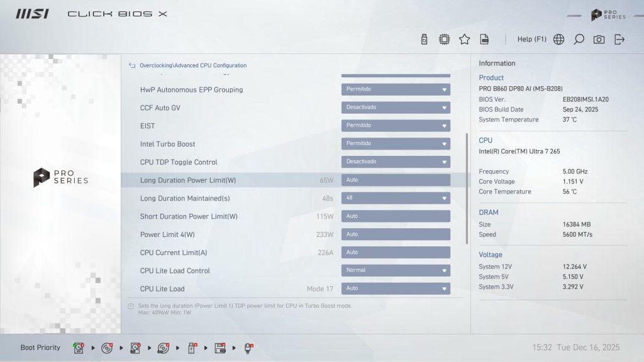Screen dimensions: 644x362
Task: Go back via Overclocking\Advanced CPU Configuration breadcrumb
Action: click(x=193, y=65)
